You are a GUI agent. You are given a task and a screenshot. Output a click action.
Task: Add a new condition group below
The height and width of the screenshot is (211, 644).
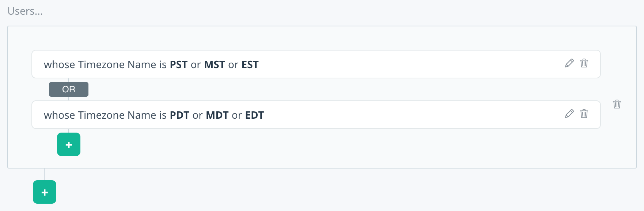45,192
